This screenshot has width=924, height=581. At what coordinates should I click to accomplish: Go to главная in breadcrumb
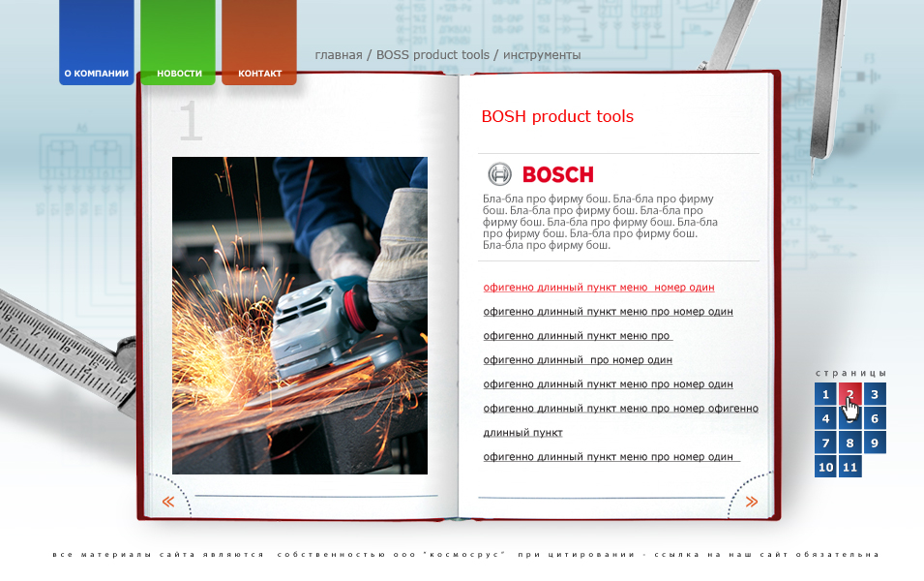tap(339, 55)
